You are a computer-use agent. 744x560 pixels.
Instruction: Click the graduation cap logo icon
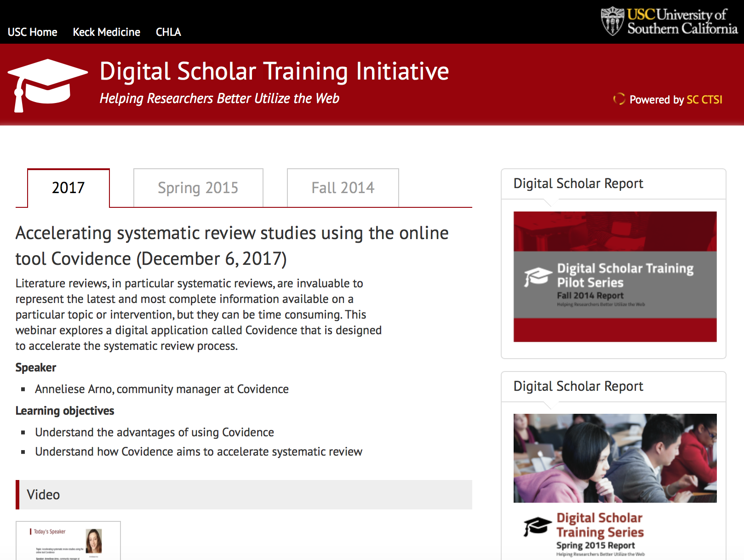coord(47,85)
